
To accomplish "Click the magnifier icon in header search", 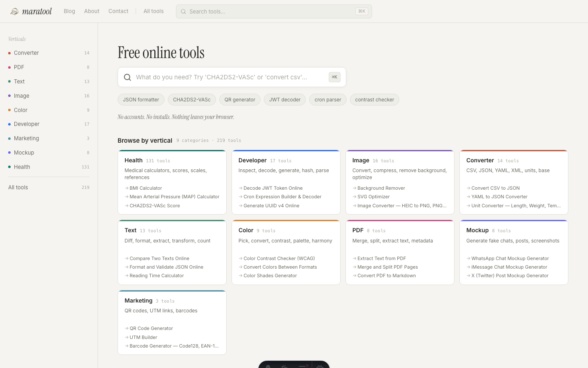I will (183, 11).
